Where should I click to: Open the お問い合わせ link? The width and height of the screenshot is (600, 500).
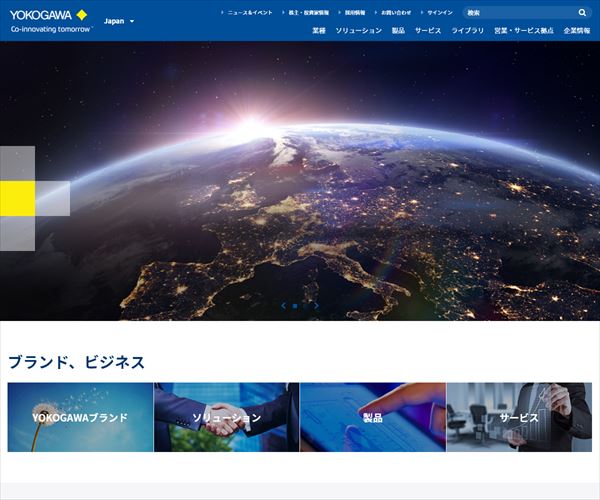tap(396, 13)
